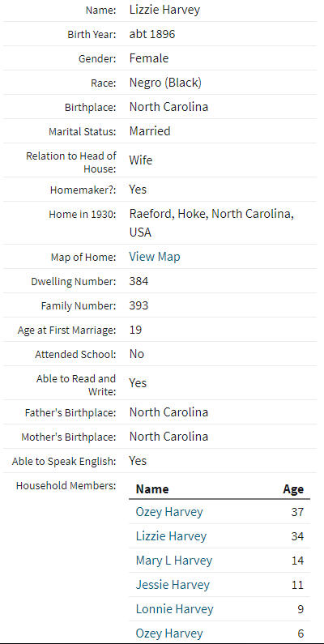This screenshot has width=324, height=644.
Task: Click the Father's Birthplace value
Action: 168,412
